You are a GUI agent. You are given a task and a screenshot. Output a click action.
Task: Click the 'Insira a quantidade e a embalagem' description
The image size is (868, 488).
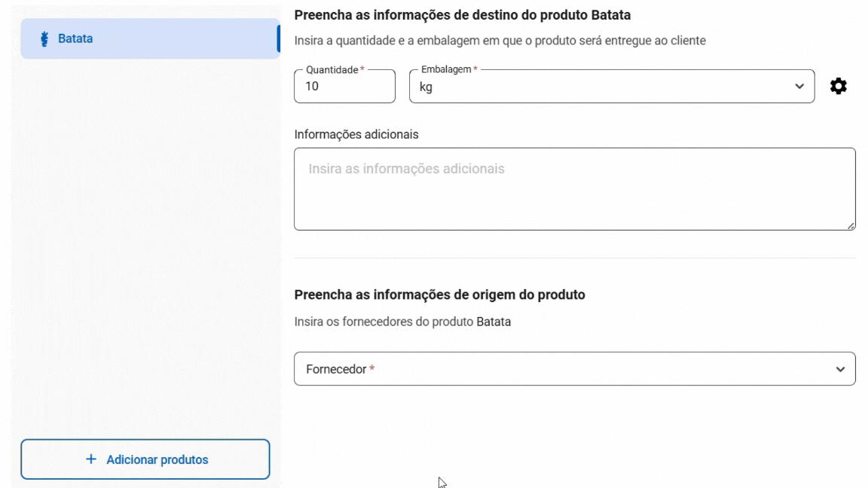tap(500, 41)
